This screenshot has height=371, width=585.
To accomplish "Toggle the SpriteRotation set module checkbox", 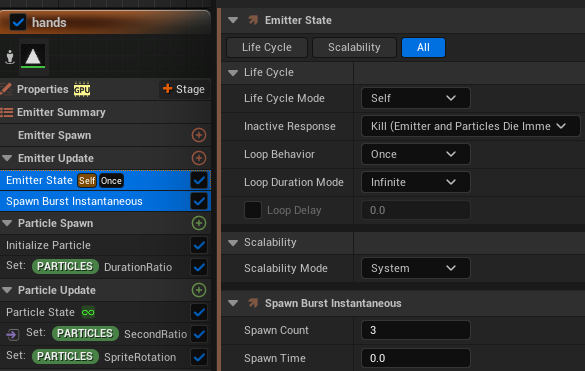I will click(199, 357).
